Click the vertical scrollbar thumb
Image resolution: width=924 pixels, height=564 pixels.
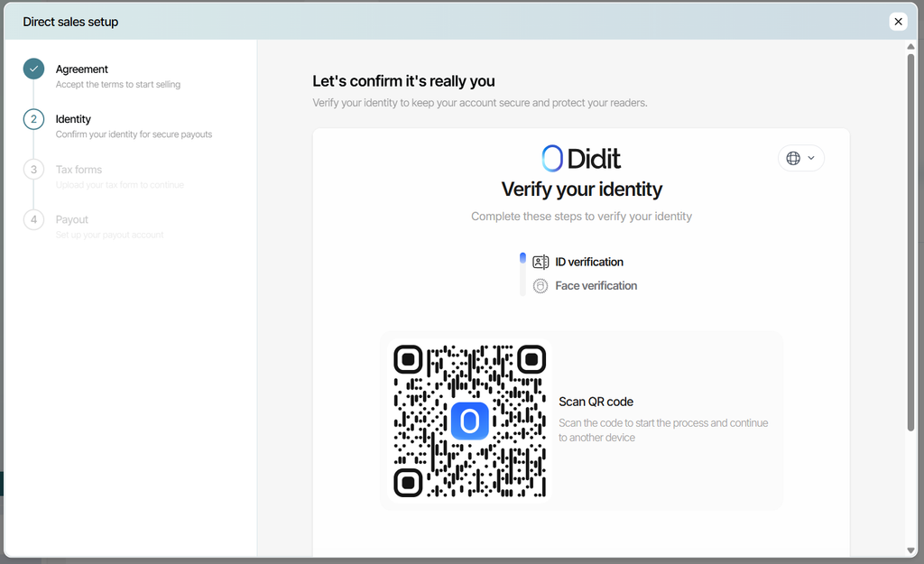pos(910,242)
